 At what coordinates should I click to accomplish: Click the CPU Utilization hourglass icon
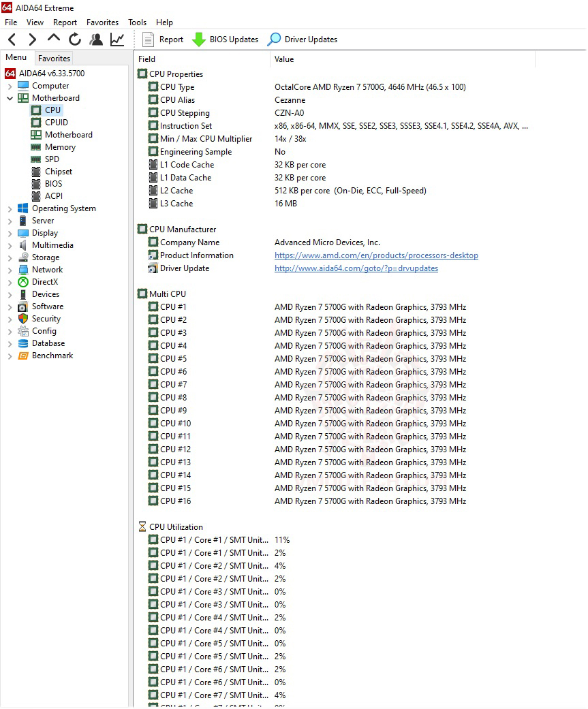tap(142, 526)
